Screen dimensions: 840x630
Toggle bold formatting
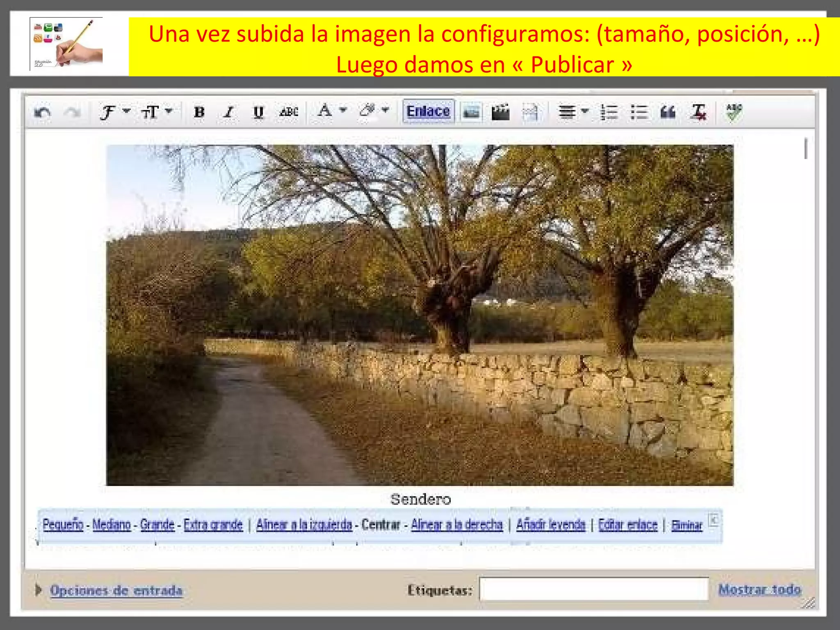[199, 112]
